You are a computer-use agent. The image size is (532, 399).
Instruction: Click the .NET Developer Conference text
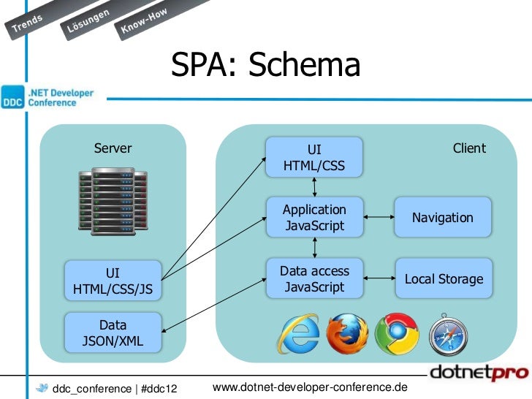tap(61, 98)
